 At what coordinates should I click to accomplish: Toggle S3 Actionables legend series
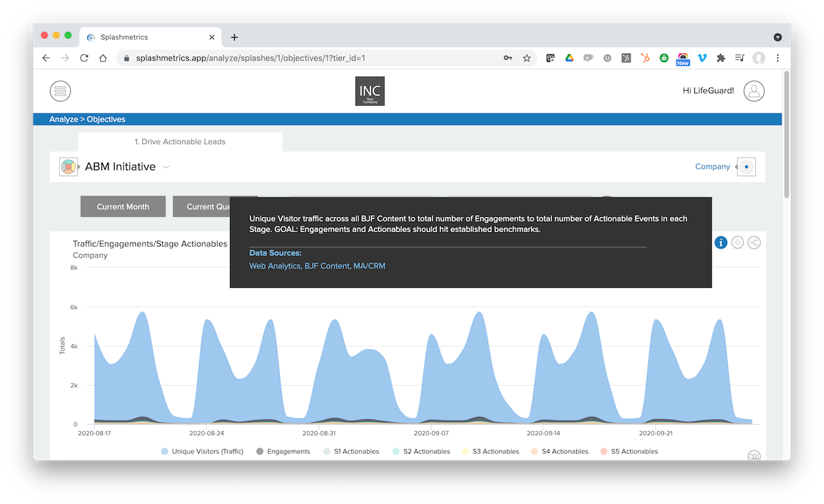(490, 451)
